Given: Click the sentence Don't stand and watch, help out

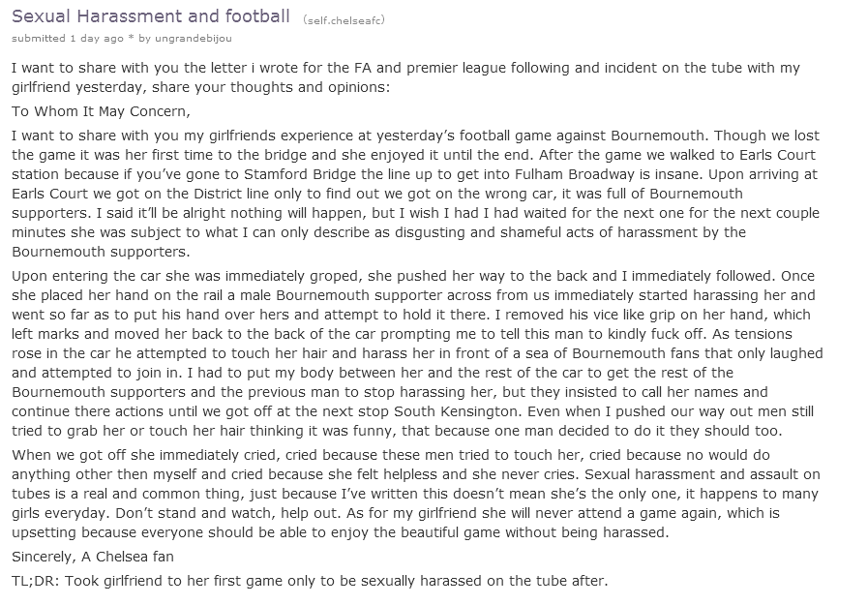Looking at the screenshot, I should (x=226, y=513).
